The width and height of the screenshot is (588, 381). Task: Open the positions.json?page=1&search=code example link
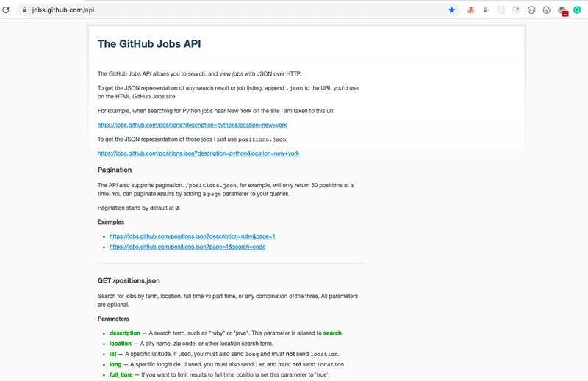click(x=187, y=247)
